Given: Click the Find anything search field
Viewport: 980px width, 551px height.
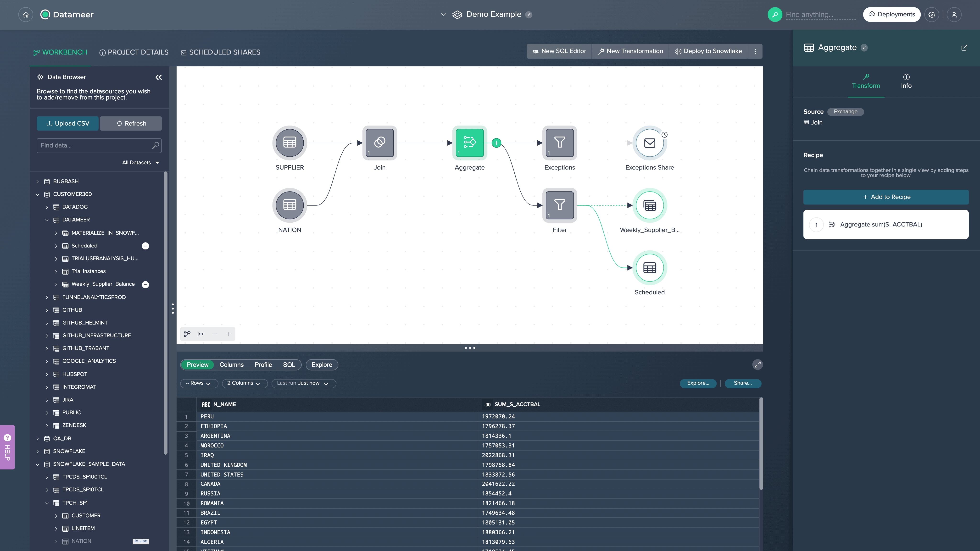Looking at the screenshot, I should (x=820, y=14).
